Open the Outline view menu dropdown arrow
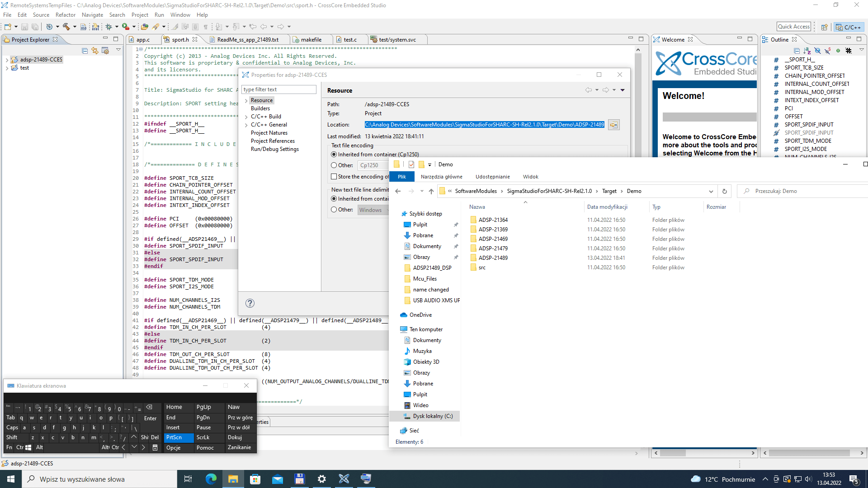The width and height of the screenshot is (868, 488). point(861,50)
